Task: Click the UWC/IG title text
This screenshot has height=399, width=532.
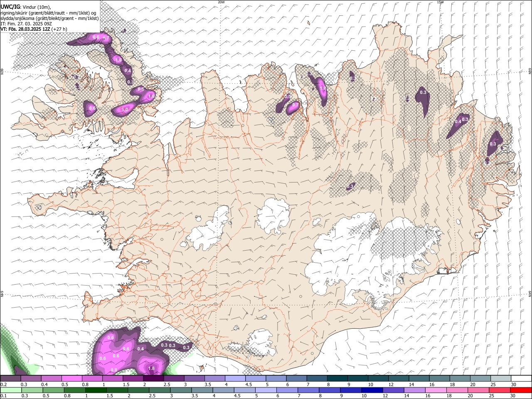Action: 10,7
